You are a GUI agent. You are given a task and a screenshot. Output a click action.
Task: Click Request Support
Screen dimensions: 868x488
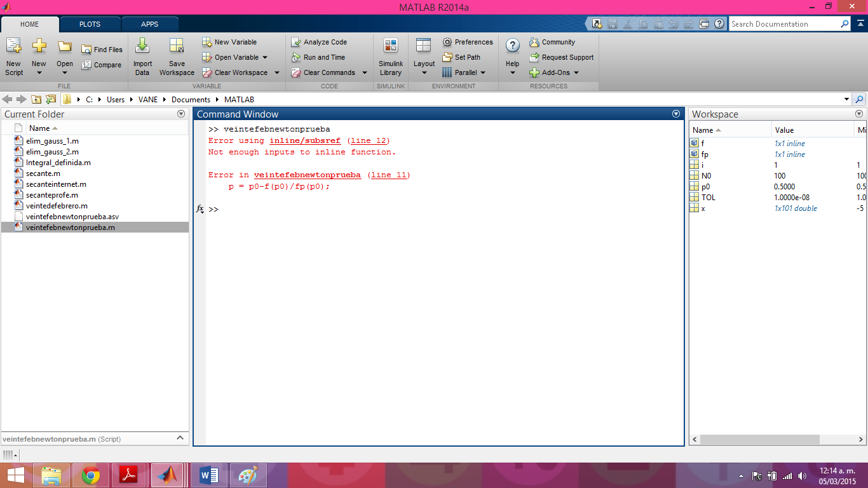tap(561, 57)
